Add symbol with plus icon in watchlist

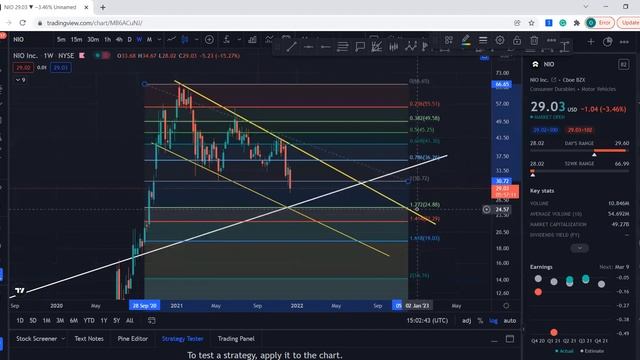pos(591,42)
